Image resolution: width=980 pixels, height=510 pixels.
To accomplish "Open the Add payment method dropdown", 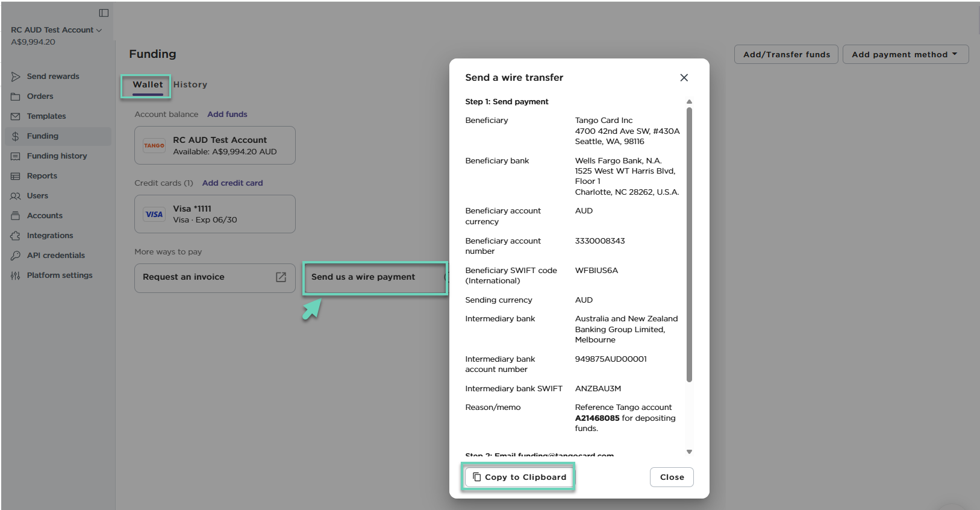I will coord(905,54).
